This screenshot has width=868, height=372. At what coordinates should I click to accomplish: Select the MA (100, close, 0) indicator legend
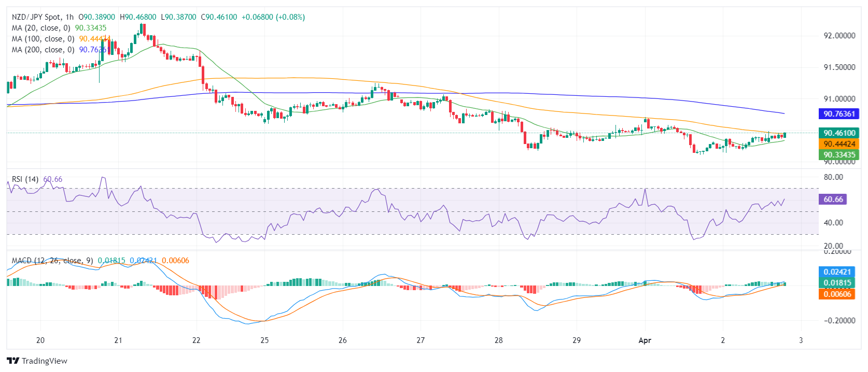coord(43,39)
